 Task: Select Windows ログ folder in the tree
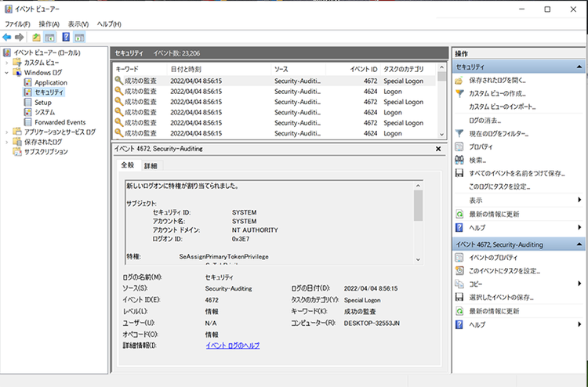(x=43, y=73)
